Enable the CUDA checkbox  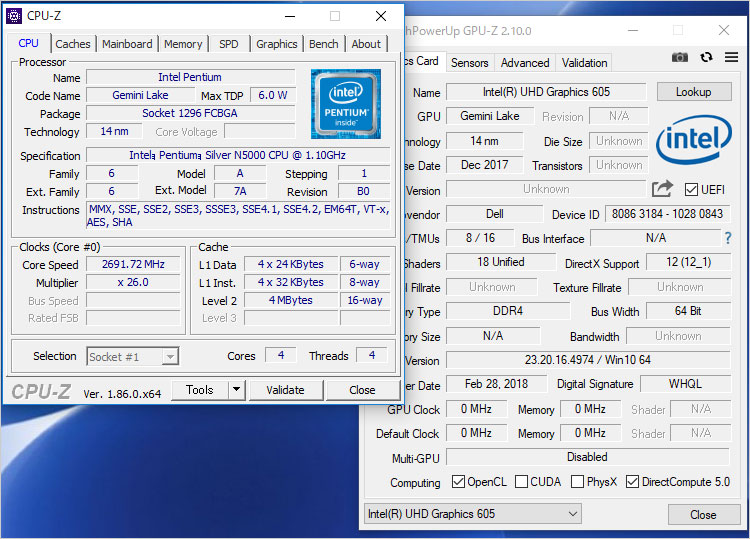point(521,482)
